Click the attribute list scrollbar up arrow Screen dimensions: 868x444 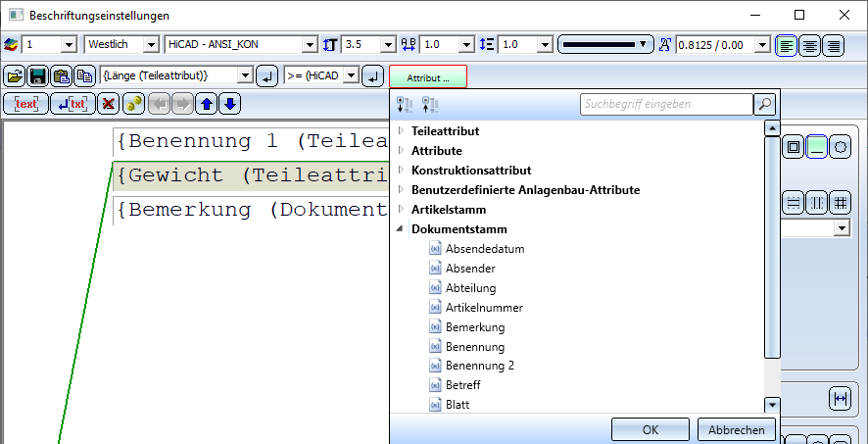tap(772, 128)
